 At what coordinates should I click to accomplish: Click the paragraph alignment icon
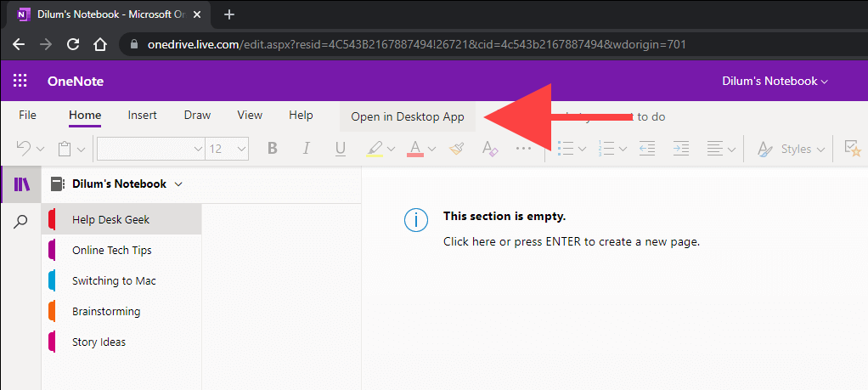point(716,149)
